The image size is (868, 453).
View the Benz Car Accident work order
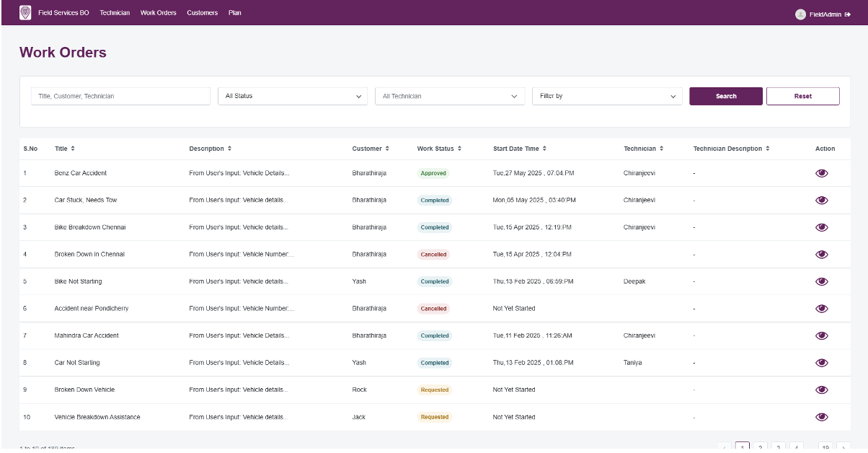pos(821,173)
